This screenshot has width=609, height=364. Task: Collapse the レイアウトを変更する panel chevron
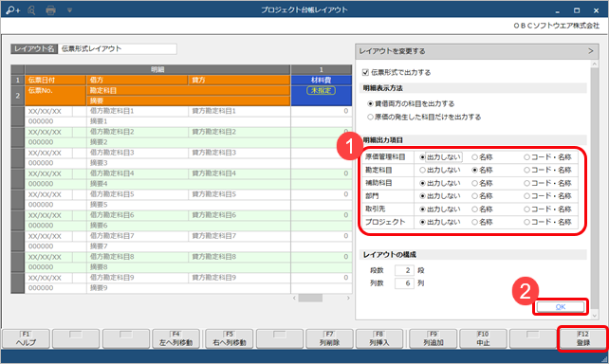coord(591,51)
